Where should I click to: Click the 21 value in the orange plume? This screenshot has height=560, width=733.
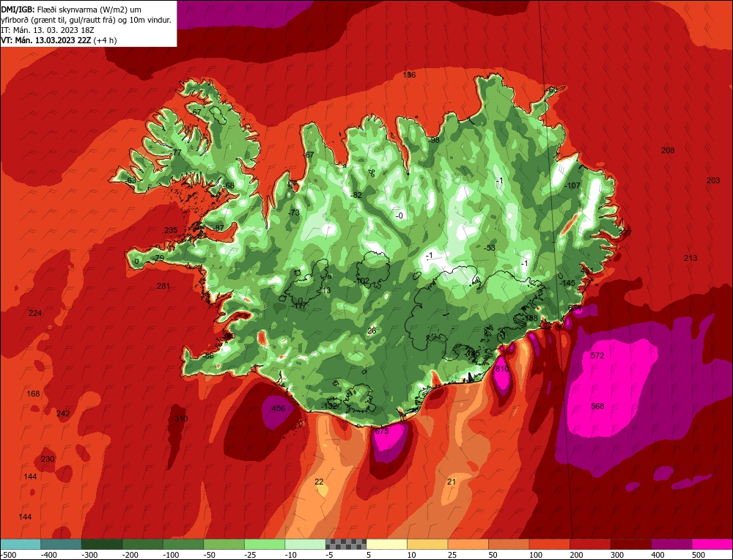pyautogui.click(x=451, y=482)
